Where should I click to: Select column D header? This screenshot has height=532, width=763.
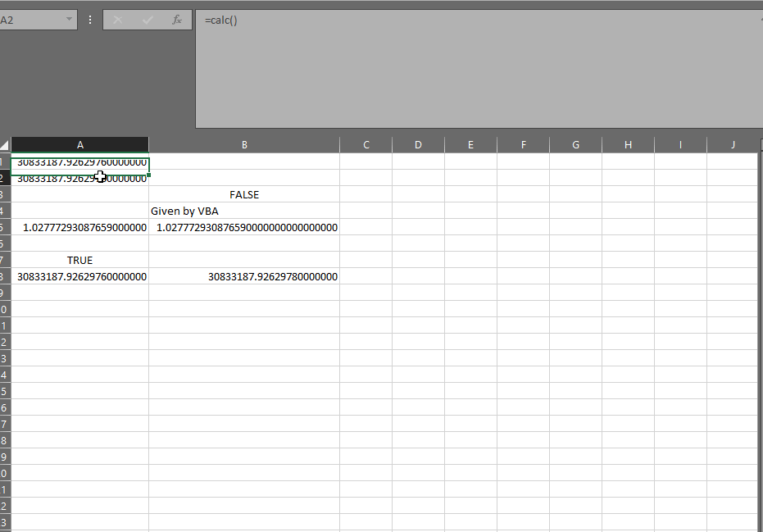point(418,144)
